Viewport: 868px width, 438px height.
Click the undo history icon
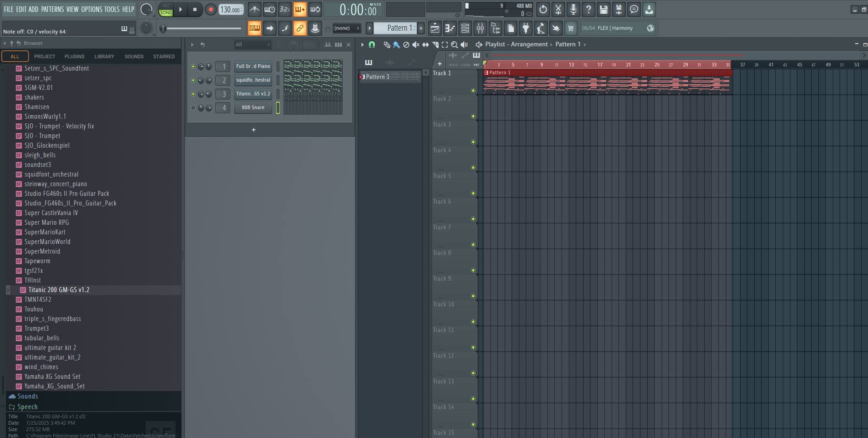click(x=543, y=9)
